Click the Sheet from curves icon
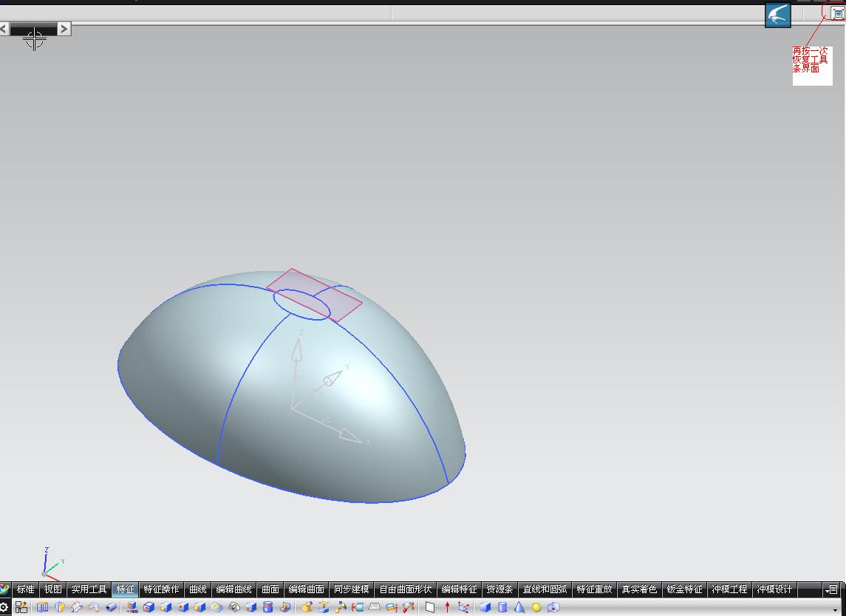This screenshot has width=846, height=616. [x=323, y=607]
